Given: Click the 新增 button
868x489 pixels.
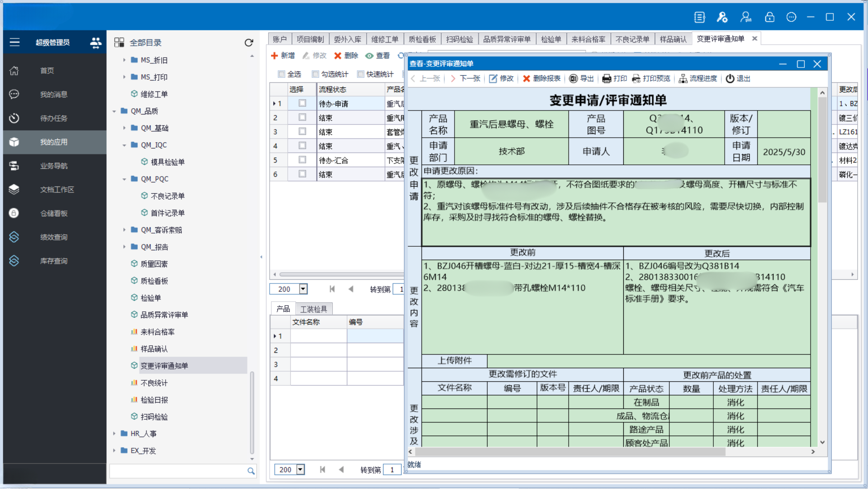Looking at the screenshot, I should (x=283, y=56).
